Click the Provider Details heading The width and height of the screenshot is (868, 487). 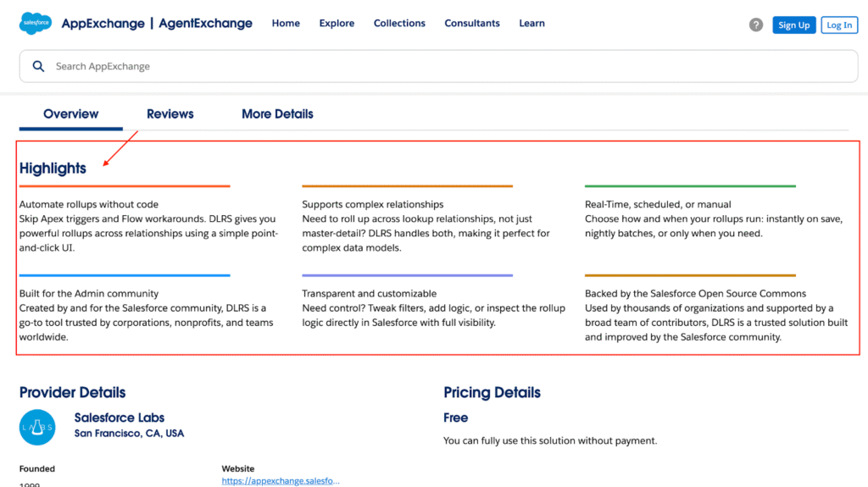pyautogui.click(x=73, y=392)
